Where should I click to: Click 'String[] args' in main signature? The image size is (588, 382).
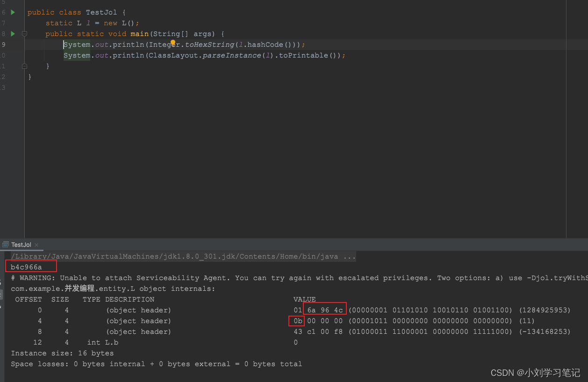183,34
